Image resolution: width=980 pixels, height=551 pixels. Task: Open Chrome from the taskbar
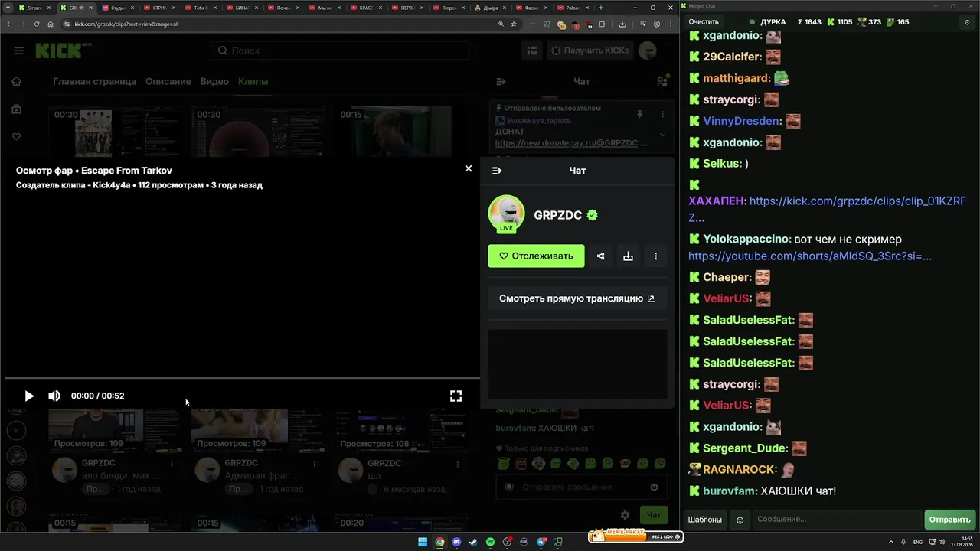(439, 542)
